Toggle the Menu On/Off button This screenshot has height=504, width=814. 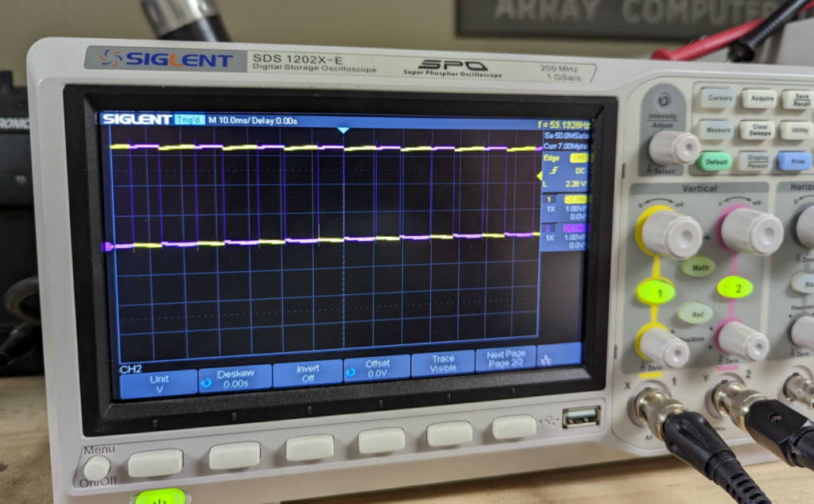coord(96,467)
